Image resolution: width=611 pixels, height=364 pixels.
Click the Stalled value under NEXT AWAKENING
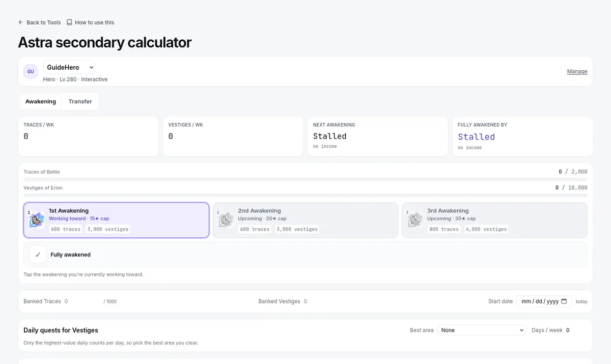point(329,136)
